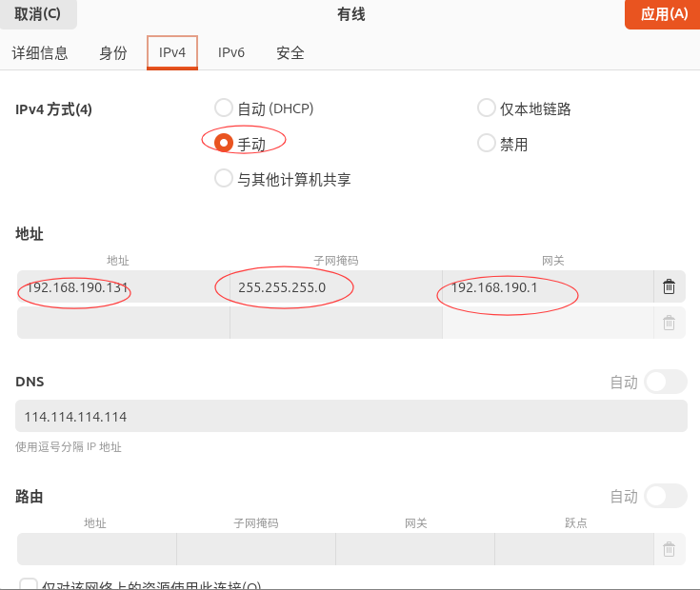Click address field 192.168.190.131

tap(124, 286)
